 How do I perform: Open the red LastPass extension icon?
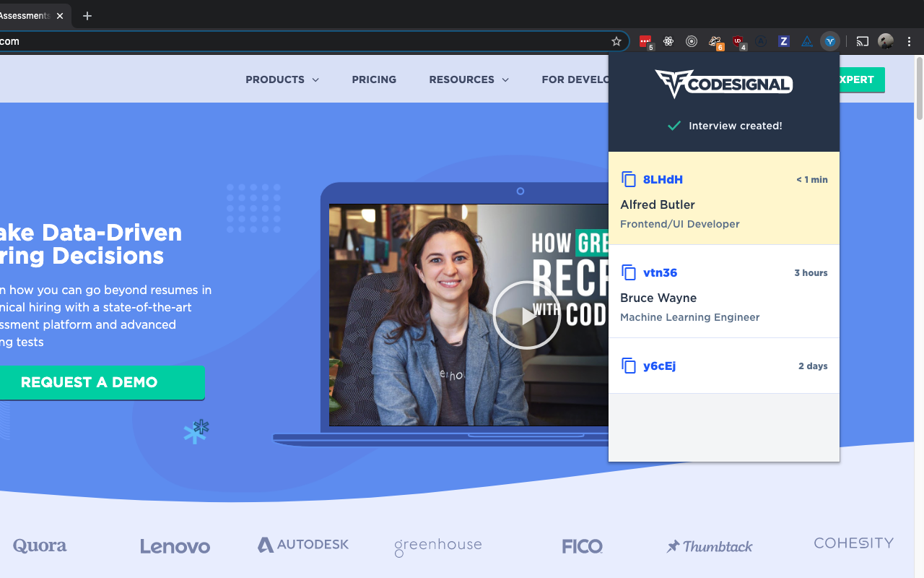pyautogui.click(x=645, y=41)
